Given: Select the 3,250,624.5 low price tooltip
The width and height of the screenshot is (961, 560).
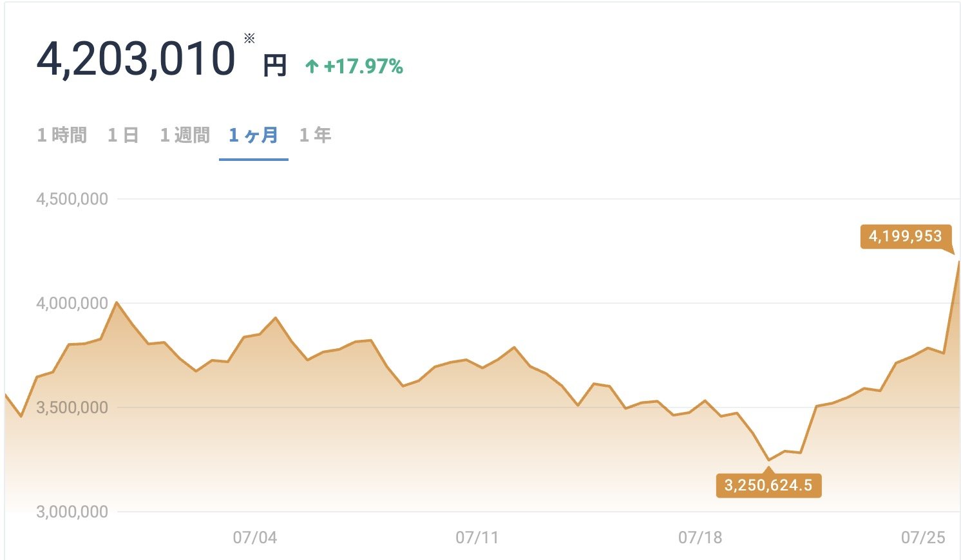Looking at the screenshot, I should [769, 485].
